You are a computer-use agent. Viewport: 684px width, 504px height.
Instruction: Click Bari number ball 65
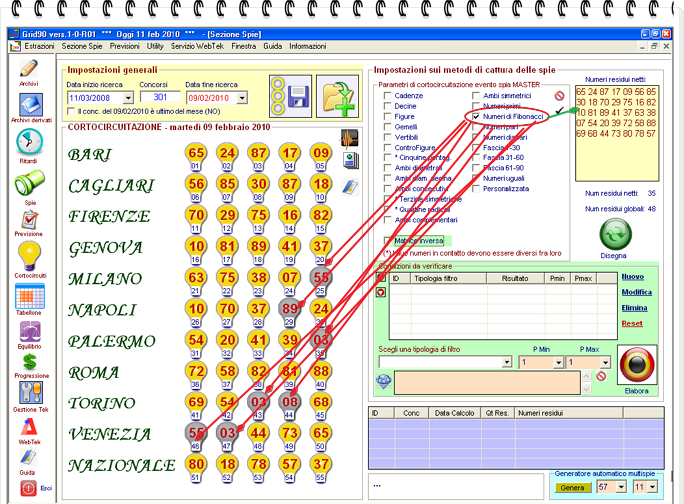tap(196, 153)
